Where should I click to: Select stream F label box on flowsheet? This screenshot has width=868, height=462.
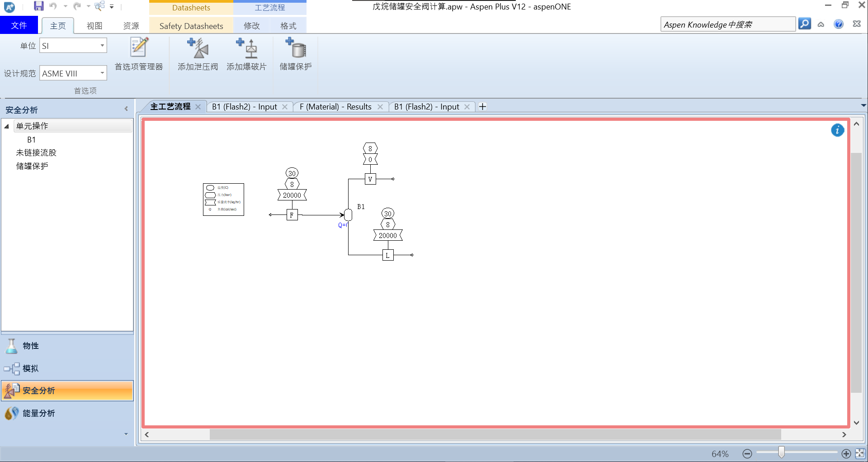[x=292, y=215]
